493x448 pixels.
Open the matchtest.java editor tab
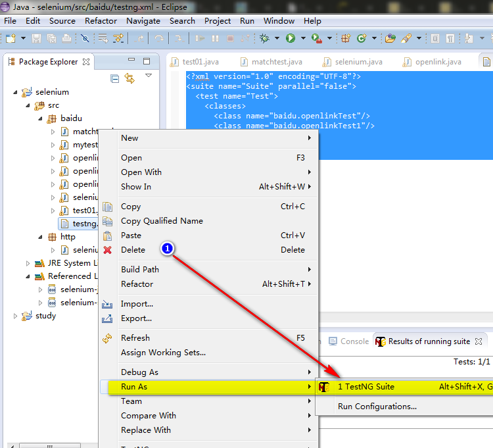click(x=268, y=62)
